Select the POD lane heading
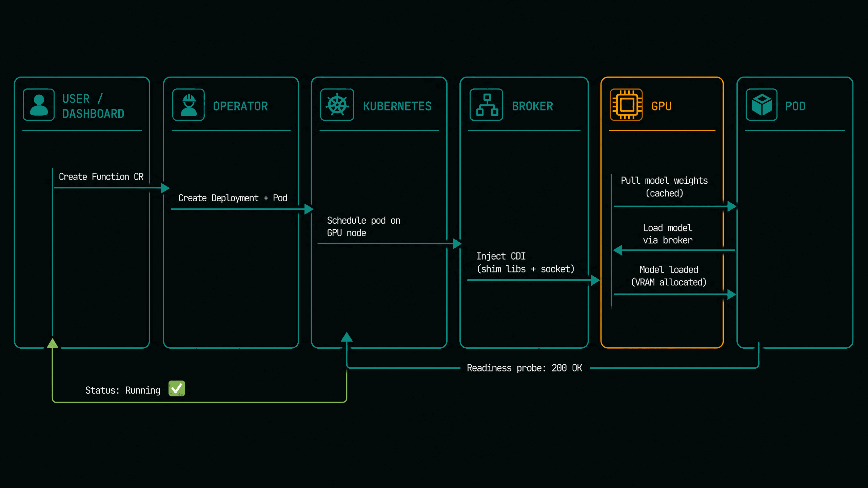Viewport: 868px width, 488px height. (x=795, y=106)
